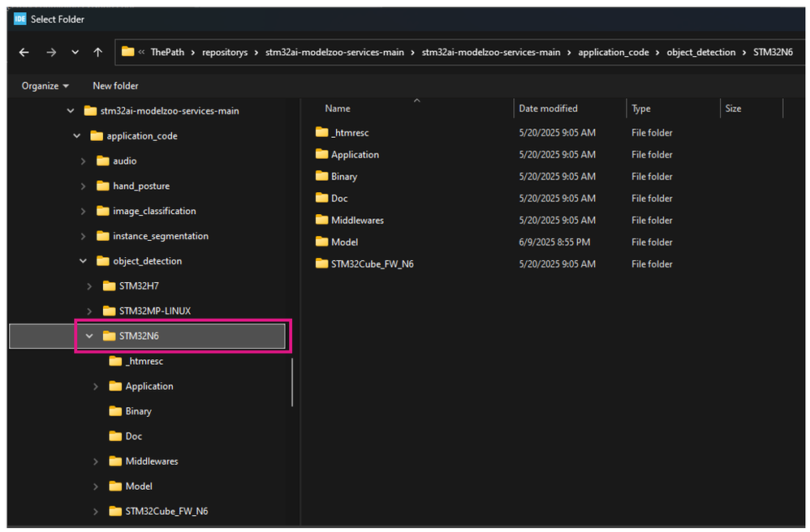Click the navigation tree scrollbar
Viewport: 810px width, 532px height.
[x=292, y=382]
